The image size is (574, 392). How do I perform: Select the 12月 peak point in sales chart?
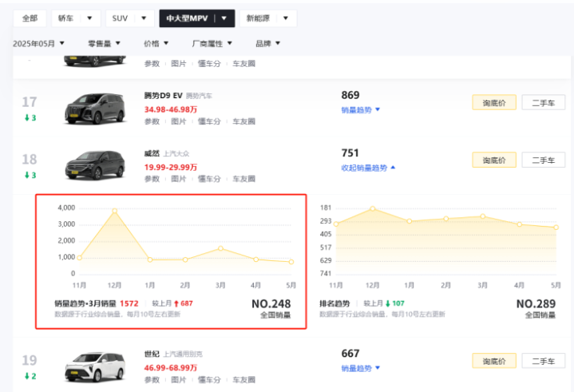point(115,211)
